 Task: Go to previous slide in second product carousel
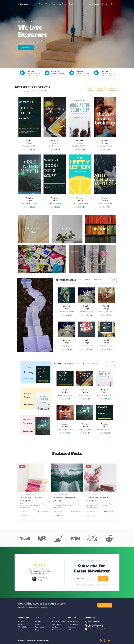[x=107, y=364]
